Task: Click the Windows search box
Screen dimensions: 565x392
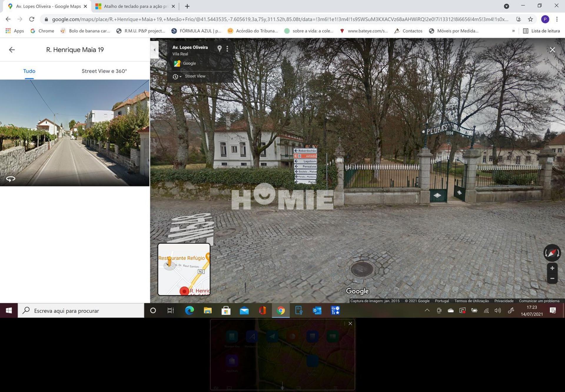Action: pos(81,310)
